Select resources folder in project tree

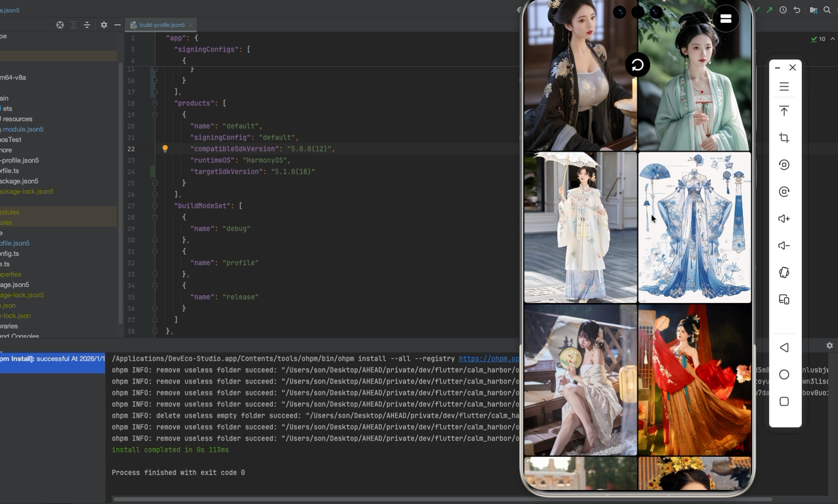(18, 119)
